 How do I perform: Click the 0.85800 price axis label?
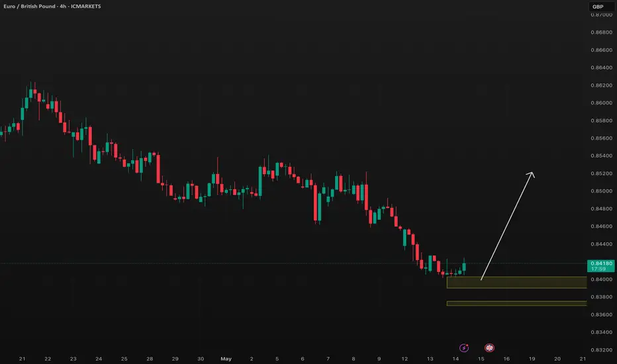click(x=601, y=120)
